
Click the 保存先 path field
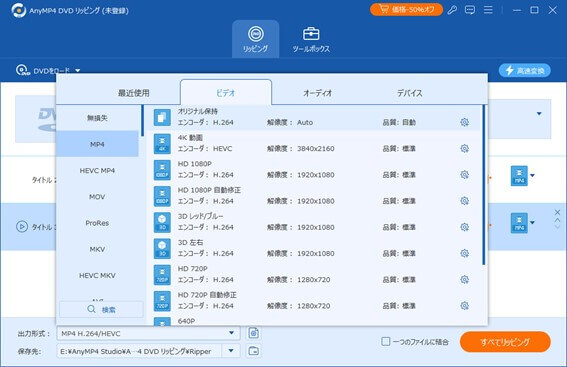click(x=139, y=351)
